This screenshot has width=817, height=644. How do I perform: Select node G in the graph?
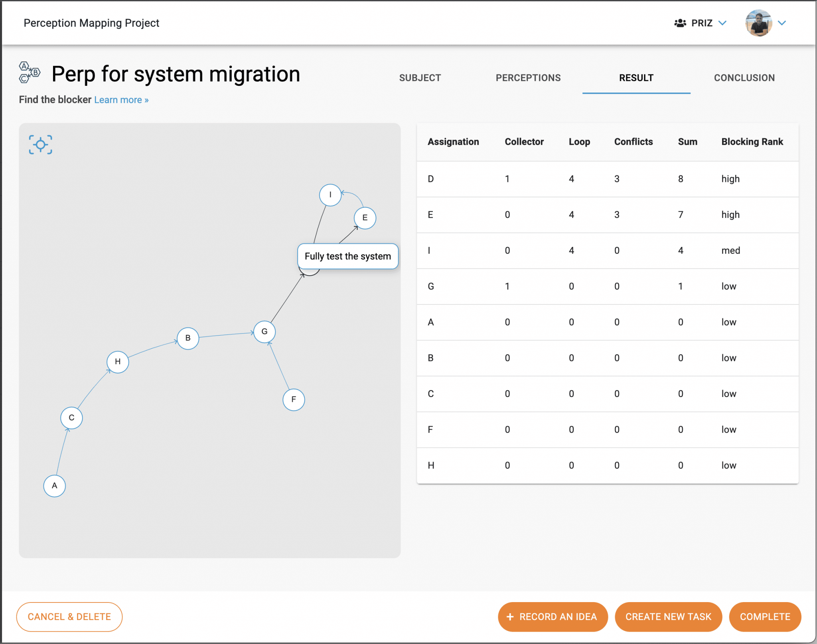264,332
